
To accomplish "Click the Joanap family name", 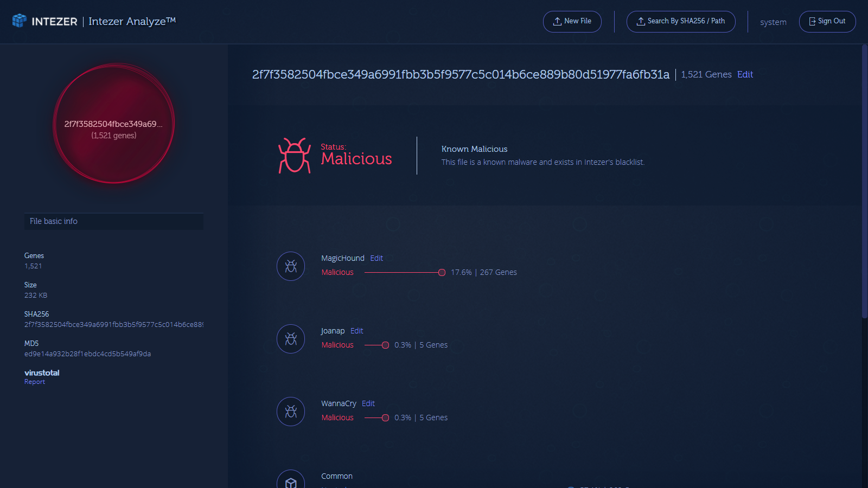I will (333, 331).
